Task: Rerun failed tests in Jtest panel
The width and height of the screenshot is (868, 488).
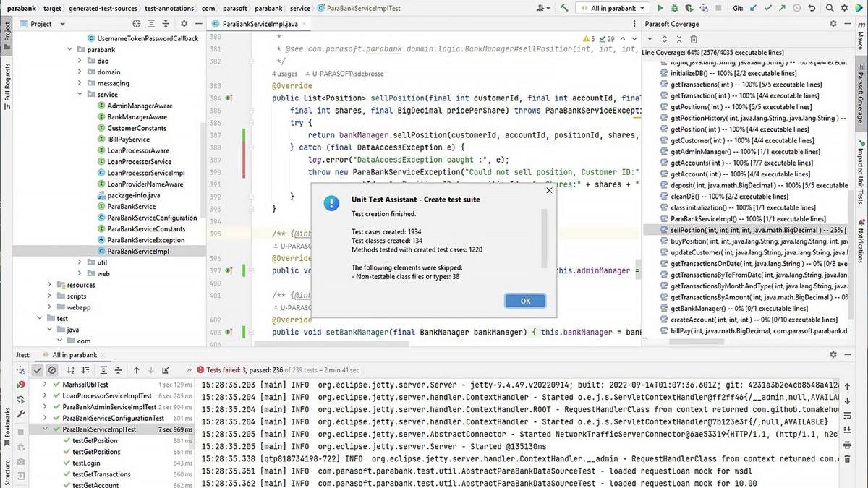Action: point(21,384)
